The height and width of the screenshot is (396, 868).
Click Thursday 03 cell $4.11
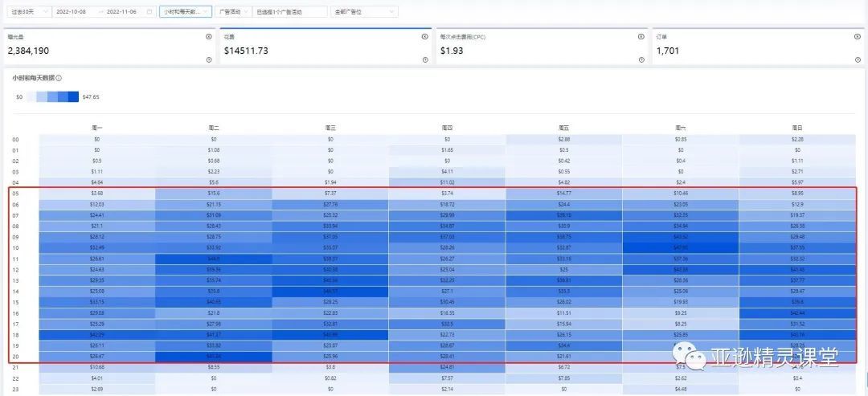click(x=448, y=171)
